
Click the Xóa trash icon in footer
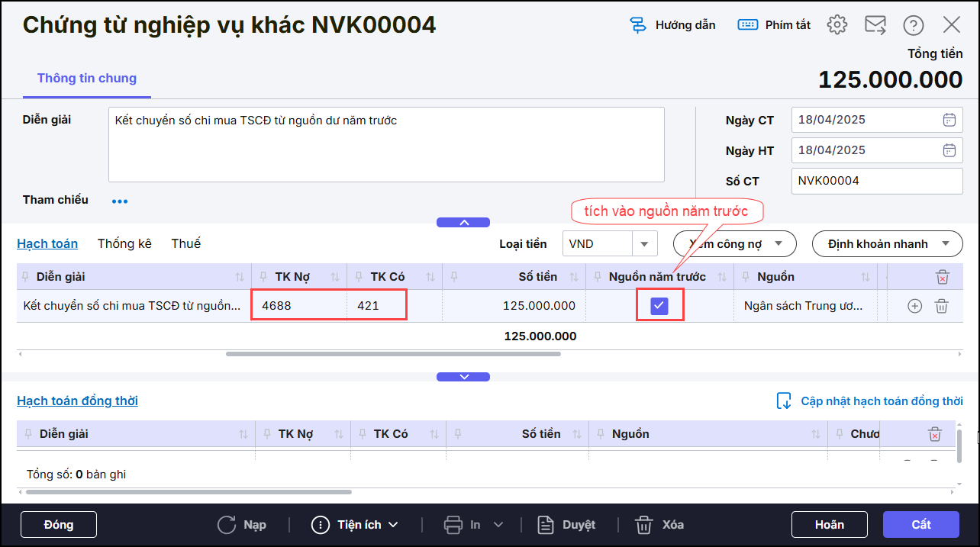(644, 525)
